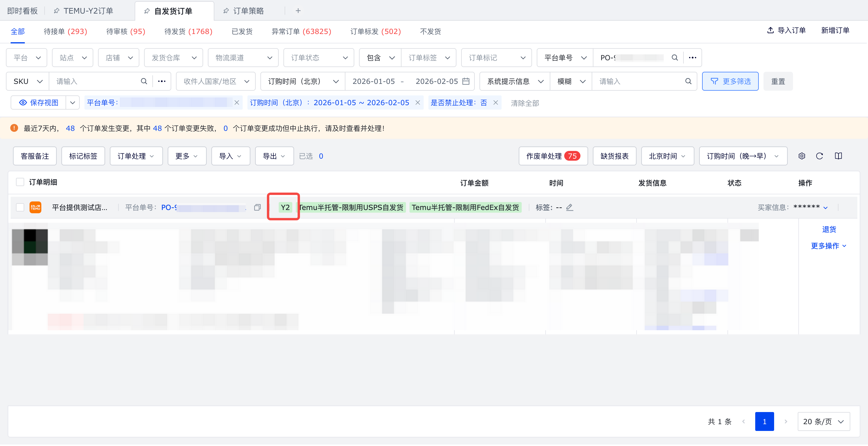
Task: Click the pencil icon to edit order tags
Action: click(570, 208)
